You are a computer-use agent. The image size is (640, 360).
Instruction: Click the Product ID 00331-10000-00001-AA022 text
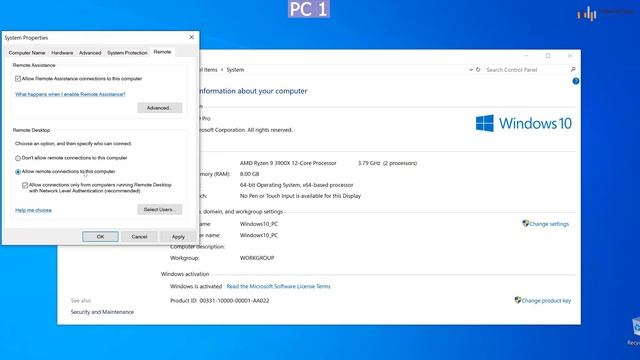pyautogui.click(x=220, y=300)
